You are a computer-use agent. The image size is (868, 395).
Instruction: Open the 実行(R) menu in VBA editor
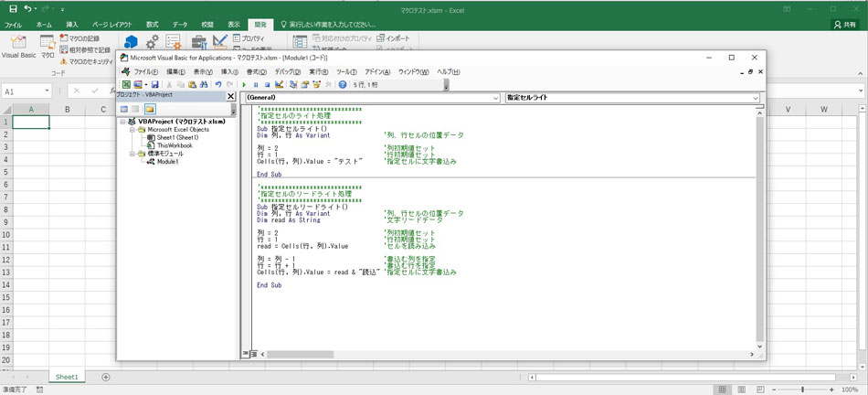[x=319, y=72]
